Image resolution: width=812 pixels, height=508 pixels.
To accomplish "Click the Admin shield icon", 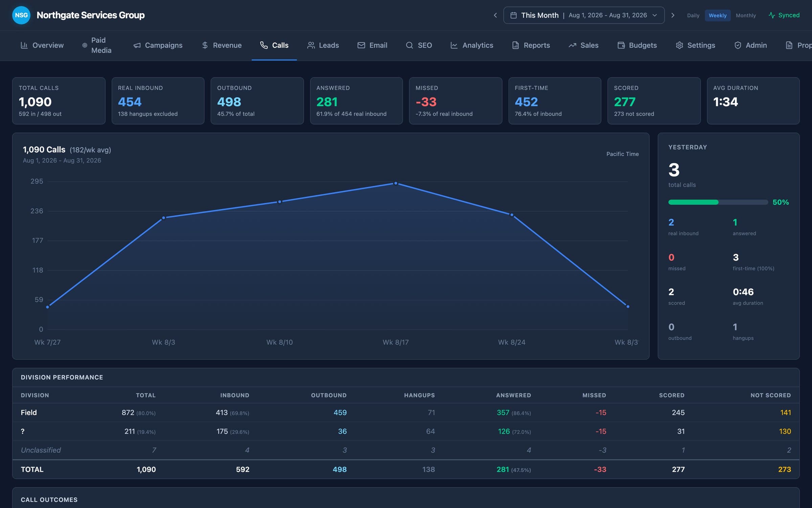I will [x=738, y=45].
